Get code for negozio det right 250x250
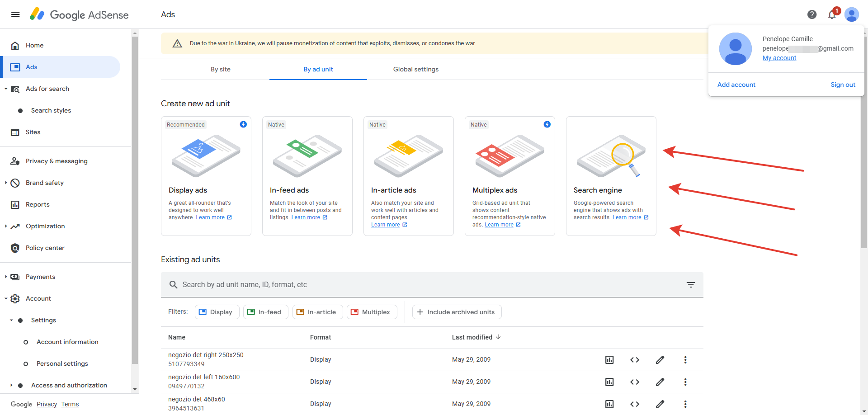 pos(635,360)
